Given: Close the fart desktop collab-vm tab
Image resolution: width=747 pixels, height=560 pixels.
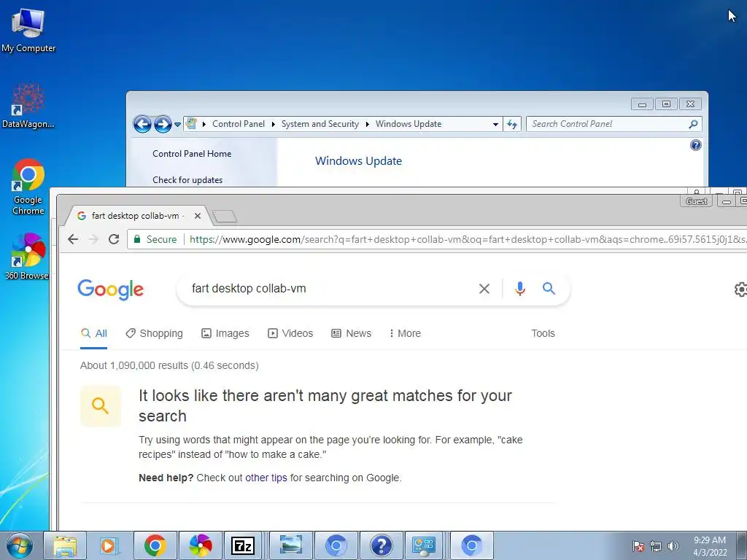Looking at the screenshot, I should (197, 216).
